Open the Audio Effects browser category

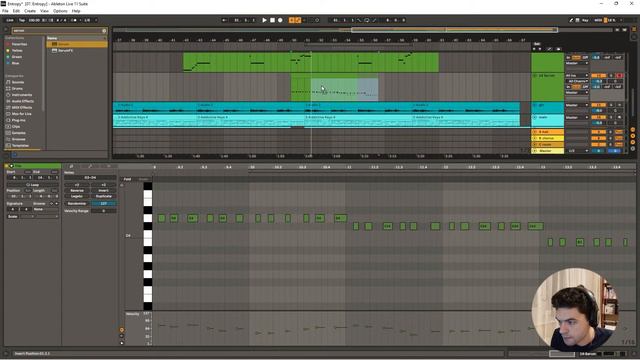[x=23, y=101]
